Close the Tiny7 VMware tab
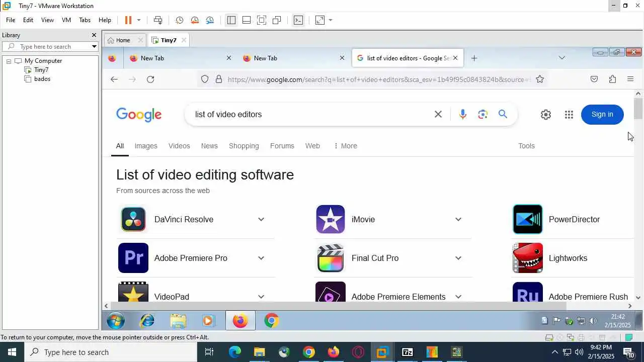This screenshot has width=644, height=362. (x=184, y=40)
